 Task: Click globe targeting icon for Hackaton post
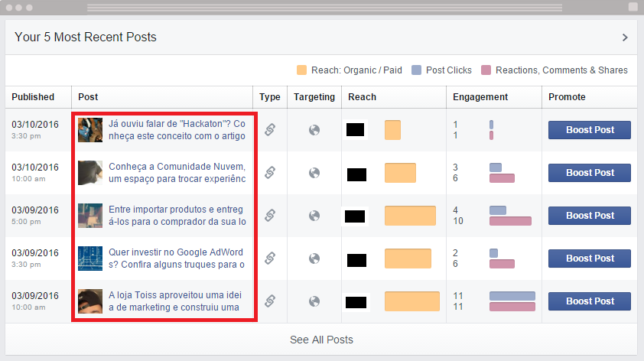[x=314, y=130]
